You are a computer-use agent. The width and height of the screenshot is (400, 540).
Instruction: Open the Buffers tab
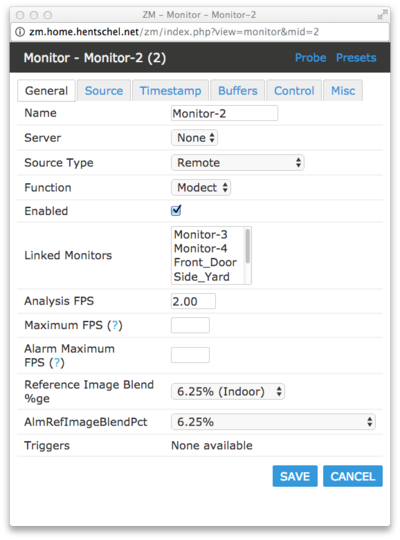238,91
